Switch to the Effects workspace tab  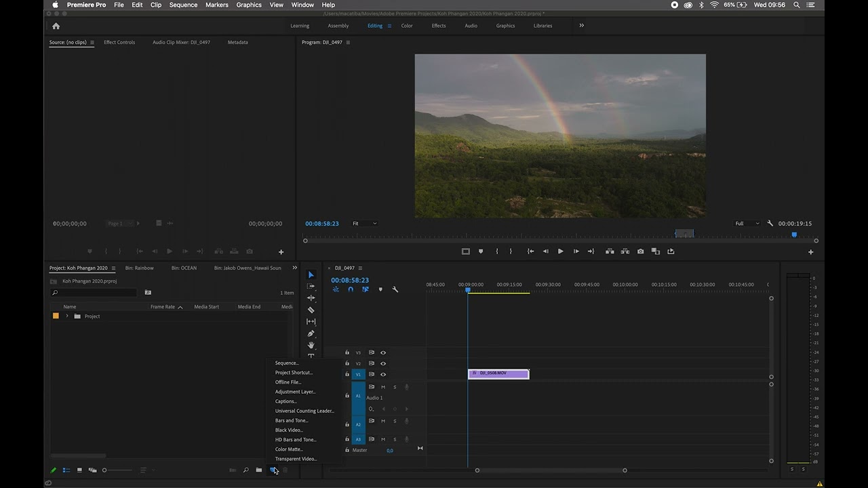(x=438, y=26)
